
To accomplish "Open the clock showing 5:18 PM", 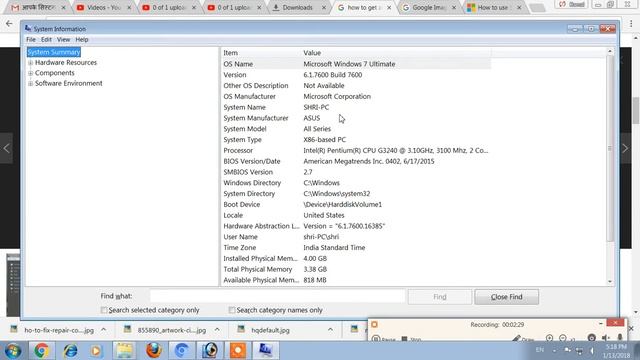I will click(x=617, y=351).
